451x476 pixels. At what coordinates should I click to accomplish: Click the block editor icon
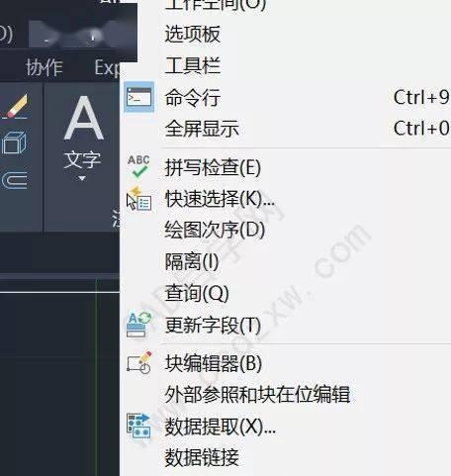[x=139, y=362]
